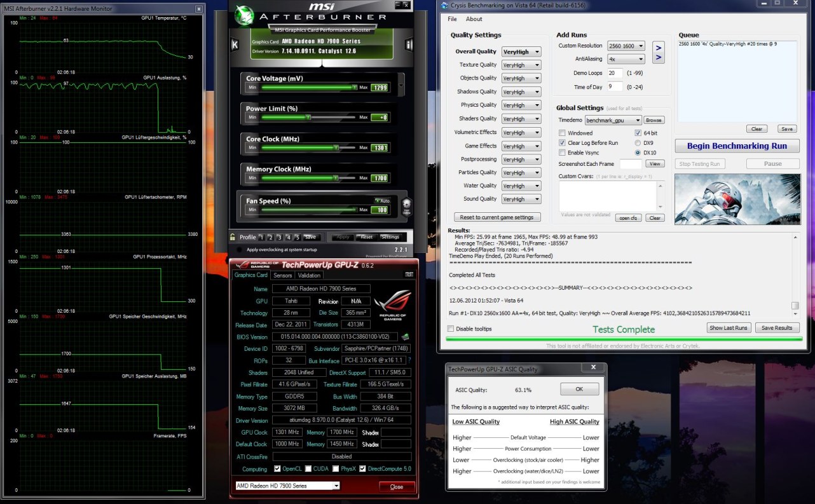Switch to the Validation tab in GPU-Z
Viewport: 815px width, 504px height.
[309, 276]
